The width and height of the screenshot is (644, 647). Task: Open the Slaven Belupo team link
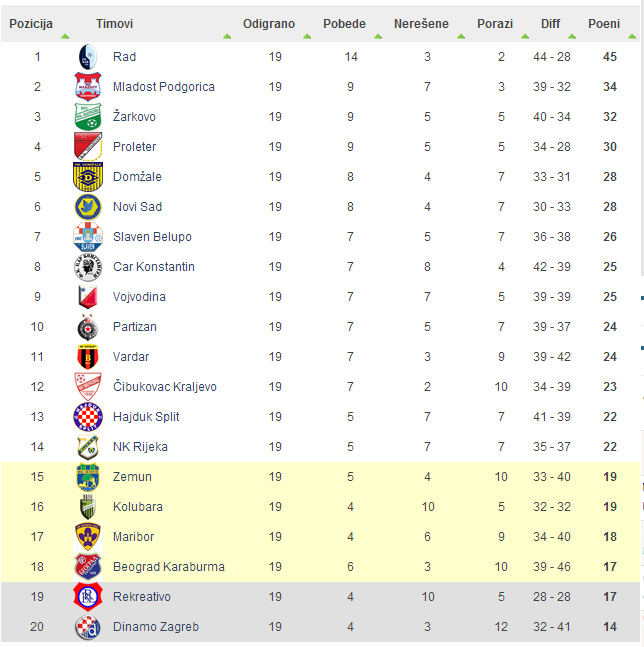pyautogui.click(x=152, y=237)
